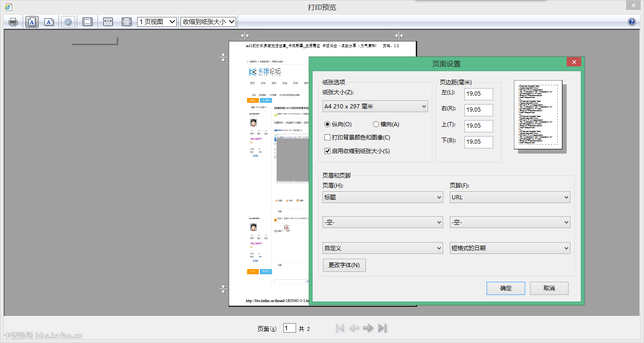Click right horizontal margin adjust handle

pyautogui.click(x=399, y=35)
